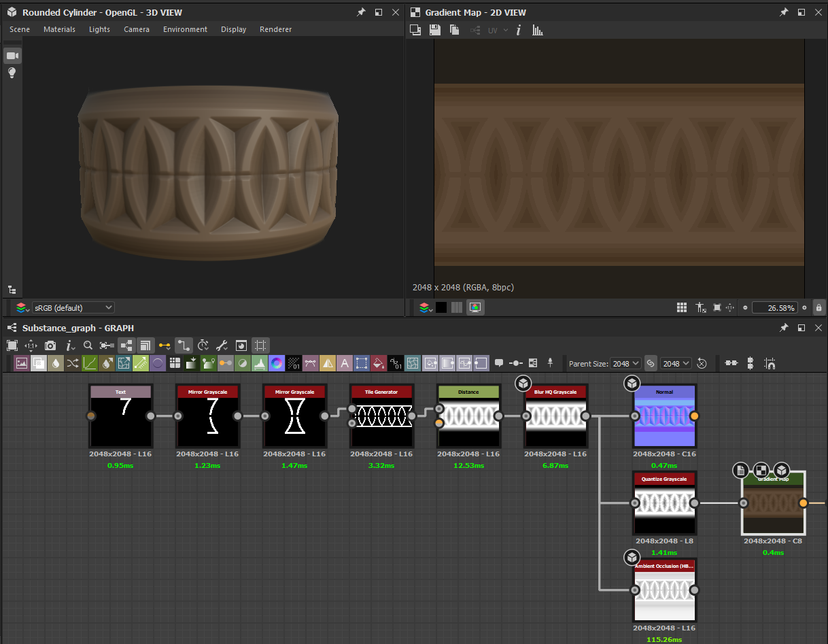Image resolution: width=828 pixels, height=644 pixels.
Task: Select the Tile Generator node in the graph
Action: [x=381, y=416]
